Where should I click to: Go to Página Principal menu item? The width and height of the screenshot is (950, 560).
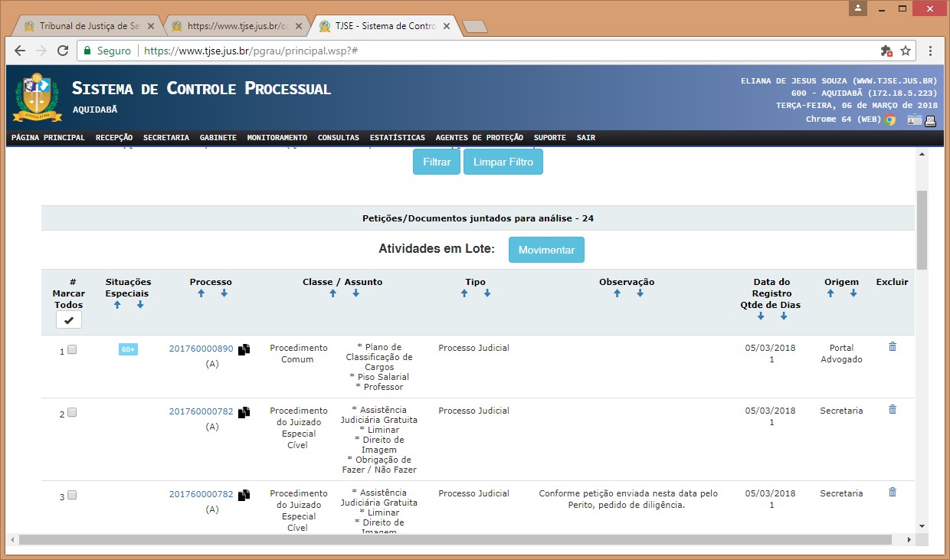pyautogui.click(x=48, y=138)
